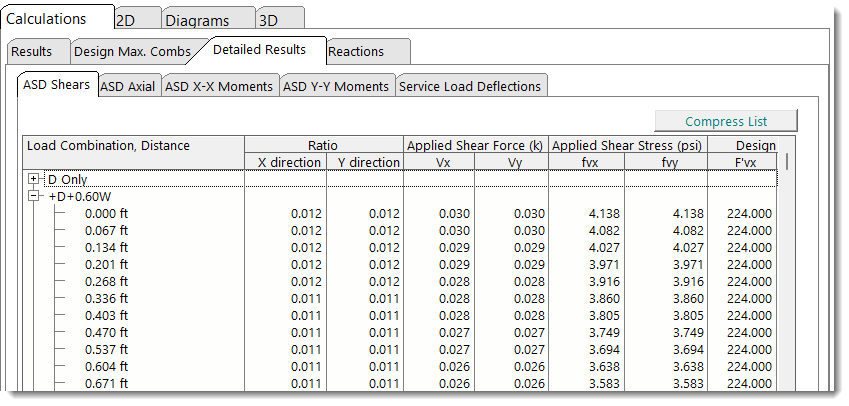
Task: Collapse the +D+0.60W load combination
Action: [34, 197]
